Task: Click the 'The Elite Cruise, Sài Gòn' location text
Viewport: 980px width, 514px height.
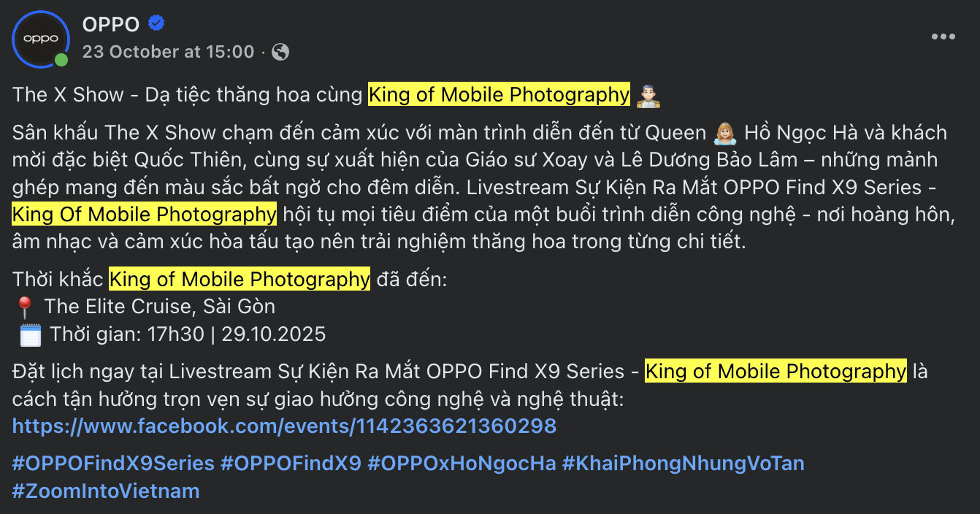Action: tap(160, 306)
